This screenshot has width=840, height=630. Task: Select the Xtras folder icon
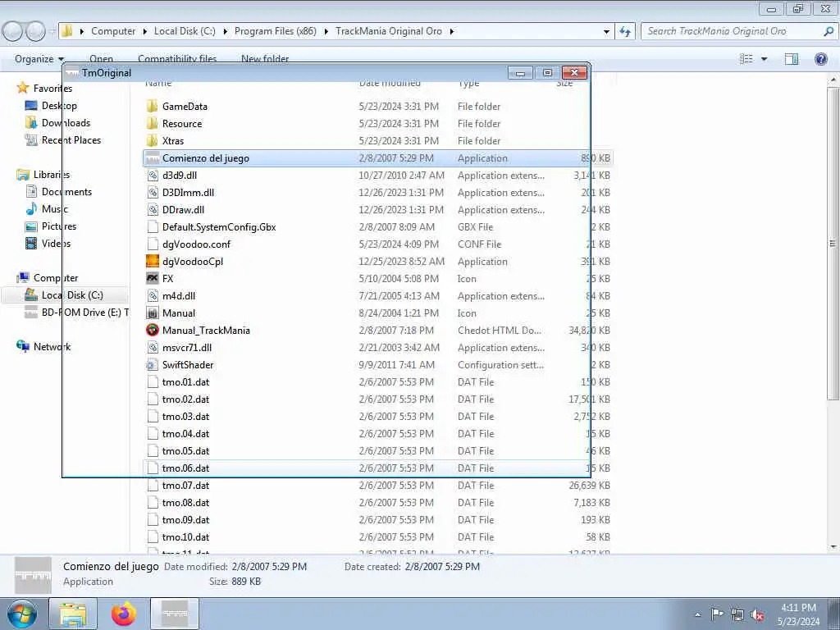(153, 140)
